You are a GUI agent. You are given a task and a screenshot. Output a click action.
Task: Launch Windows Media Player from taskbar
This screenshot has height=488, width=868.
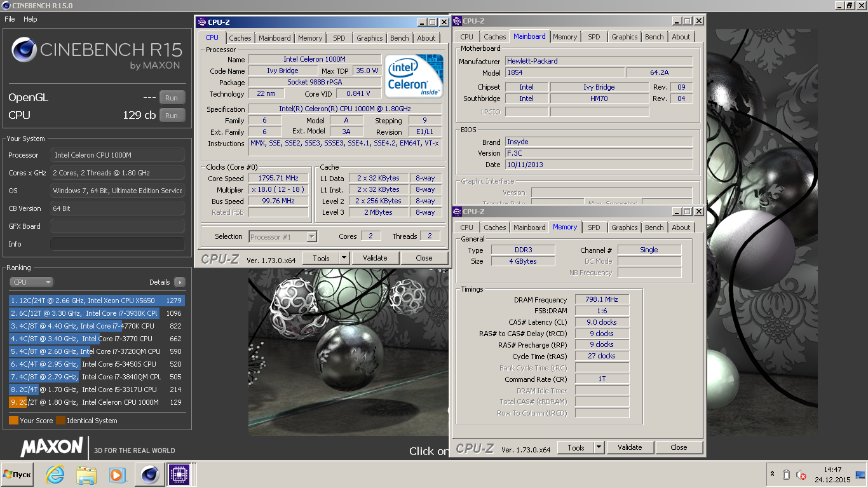coord(117,474)
